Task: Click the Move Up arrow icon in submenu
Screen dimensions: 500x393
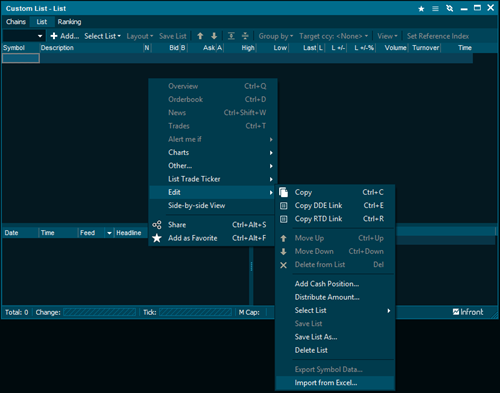Action: tap(283, 238)
